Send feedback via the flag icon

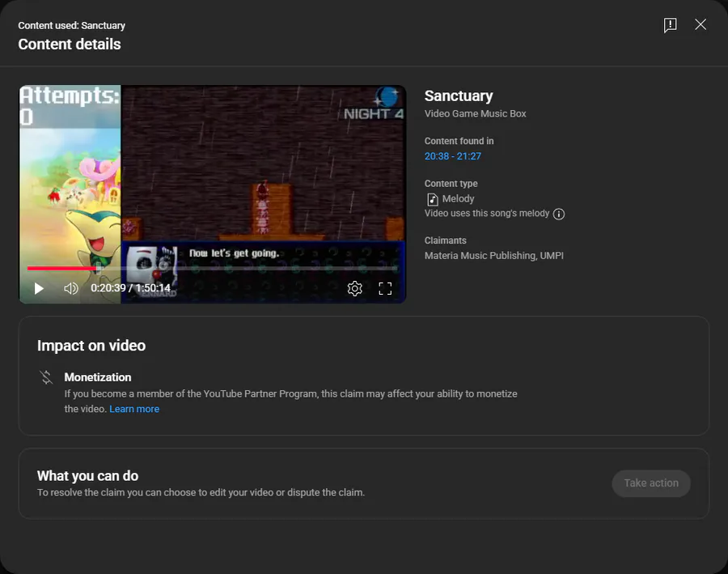(670, 25)
